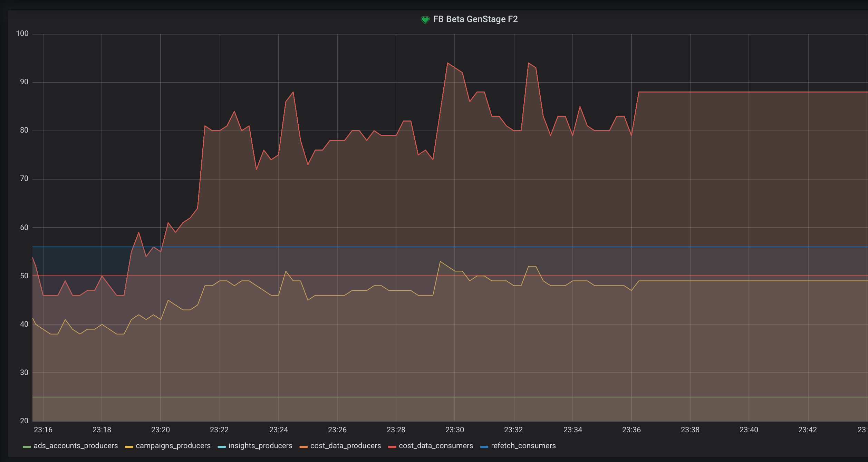Open the yellow campaigns_producers color swatch
The width and height of the screenshot is (868, 462).
(129, 447)
